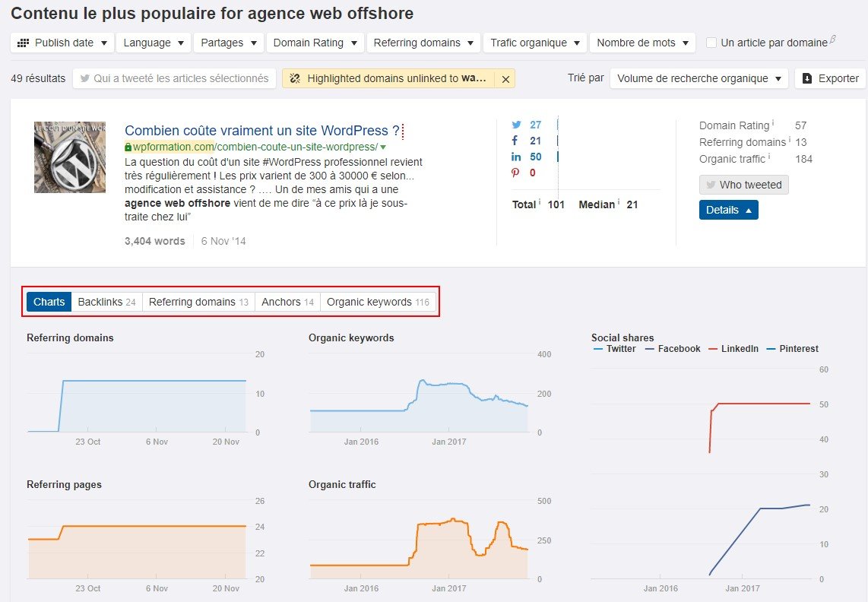This screenshot has height=602, width=868.
Task: Toggle the Pinterest legend in Social shares
Action: [792, 348]
